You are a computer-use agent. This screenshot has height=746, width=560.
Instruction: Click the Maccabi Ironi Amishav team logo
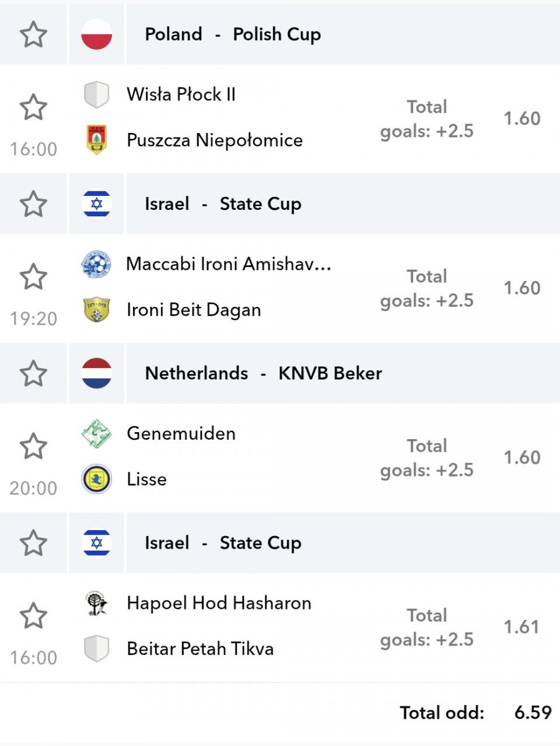(x=96, y=264)
